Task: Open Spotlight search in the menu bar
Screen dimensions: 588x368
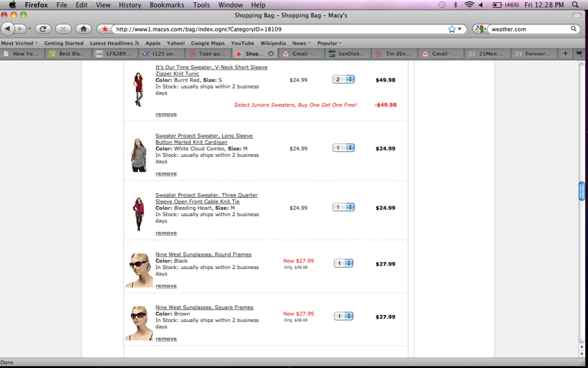Action: pos(575,5)
